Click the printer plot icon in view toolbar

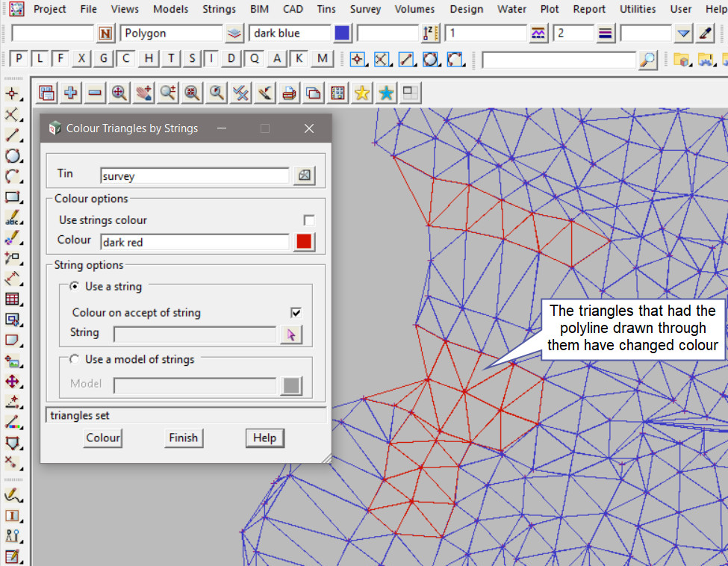[290, 93]
